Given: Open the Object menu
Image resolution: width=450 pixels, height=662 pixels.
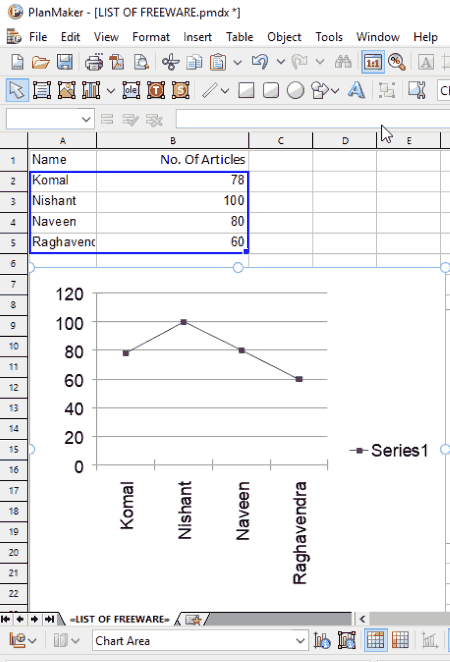Looking at the screenshot, I should tap(284, 37).
